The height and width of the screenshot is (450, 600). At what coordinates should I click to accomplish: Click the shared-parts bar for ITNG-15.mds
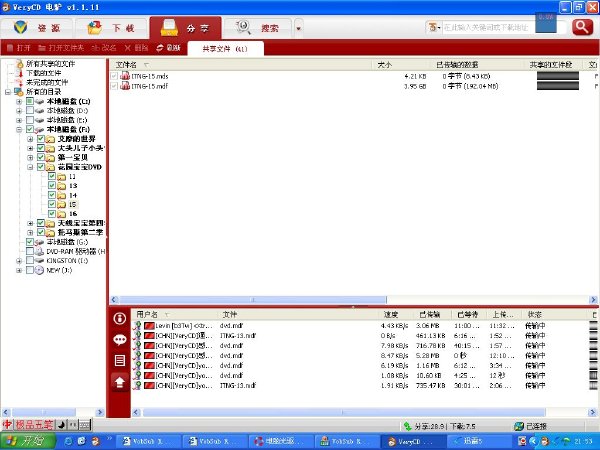558,76
